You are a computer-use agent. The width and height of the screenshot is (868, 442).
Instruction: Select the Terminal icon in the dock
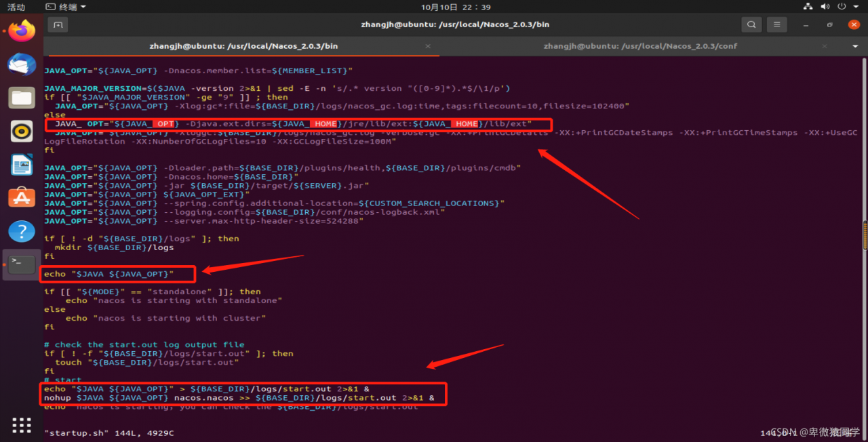pyautogui.click(x=22, y=264)
